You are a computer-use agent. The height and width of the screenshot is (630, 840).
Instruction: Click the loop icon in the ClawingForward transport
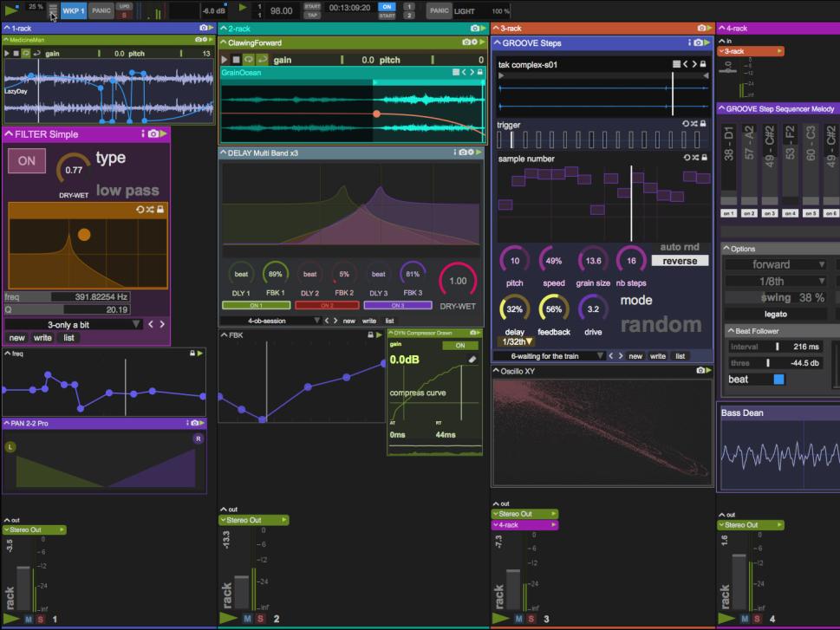pos(248,59)
